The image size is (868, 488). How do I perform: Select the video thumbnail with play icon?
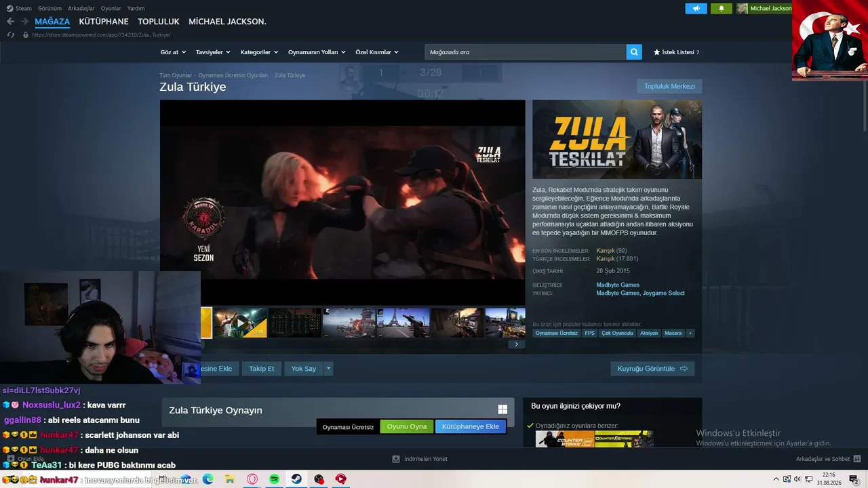click(240, 323)
